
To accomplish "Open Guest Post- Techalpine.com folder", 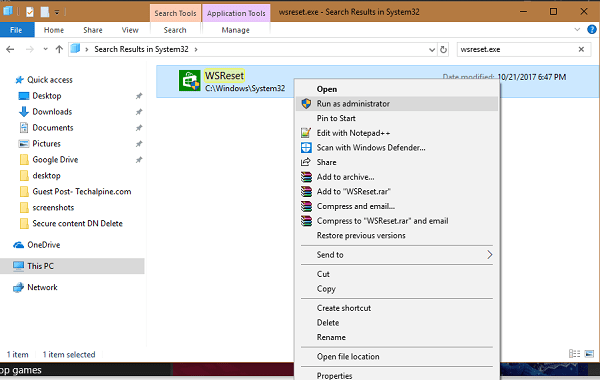I will tap(82, 192).
